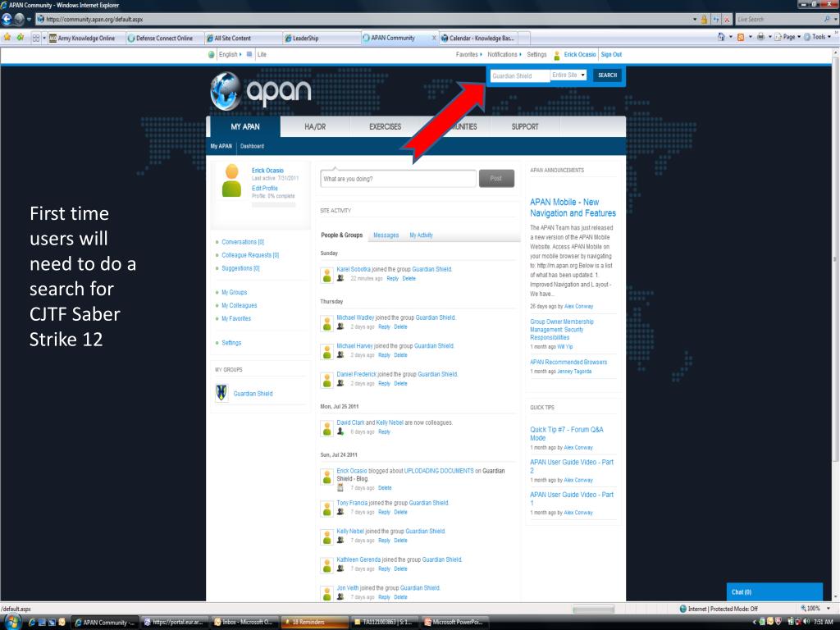This screenshot has height=630, width=840.
Task: Expand the English language menu
Action: 230,55
